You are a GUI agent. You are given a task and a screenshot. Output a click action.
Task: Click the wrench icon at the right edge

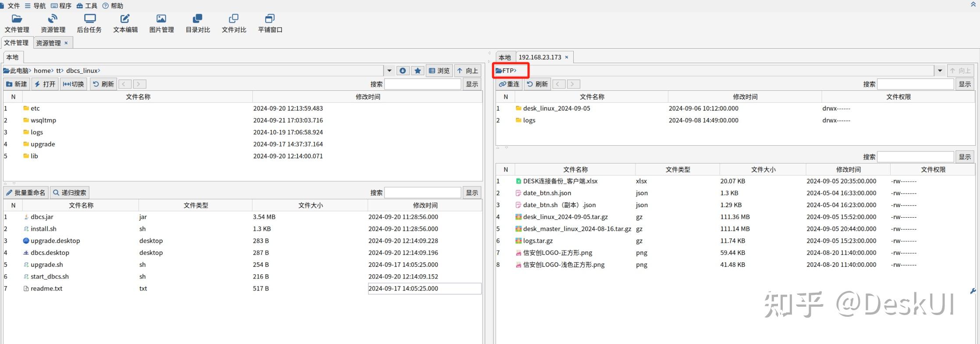point(973,291)
